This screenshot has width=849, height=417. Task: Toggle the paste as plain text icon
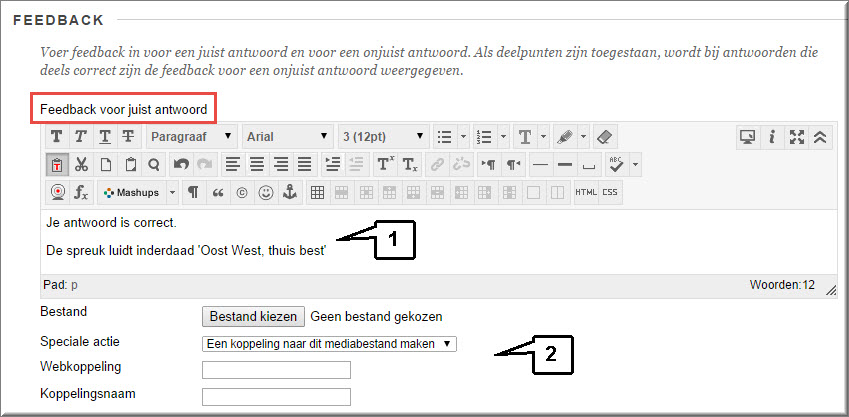tap(57, 165)
